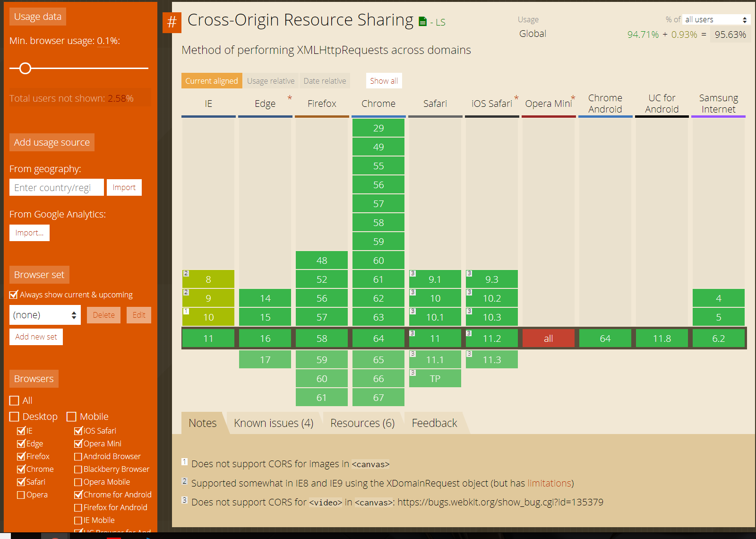Open the all users percentage dropdown
The height and width of the screenshot is (539, 756).
(716, 19)
